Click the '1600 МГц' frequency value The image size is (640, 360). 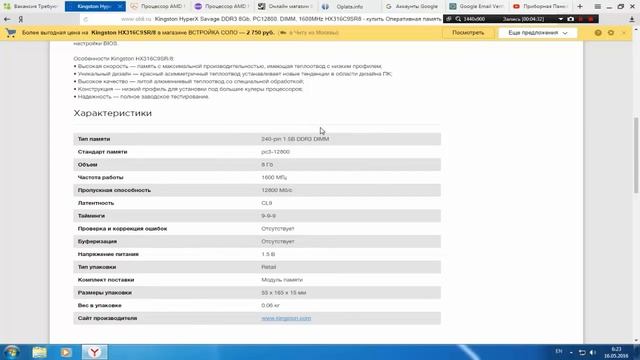[274, 178]
